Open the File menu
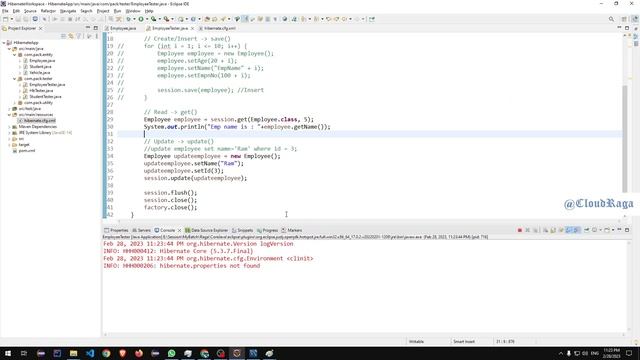Viewport: 640px width, 360px height. pyautogui.click(x=5, y=11)
